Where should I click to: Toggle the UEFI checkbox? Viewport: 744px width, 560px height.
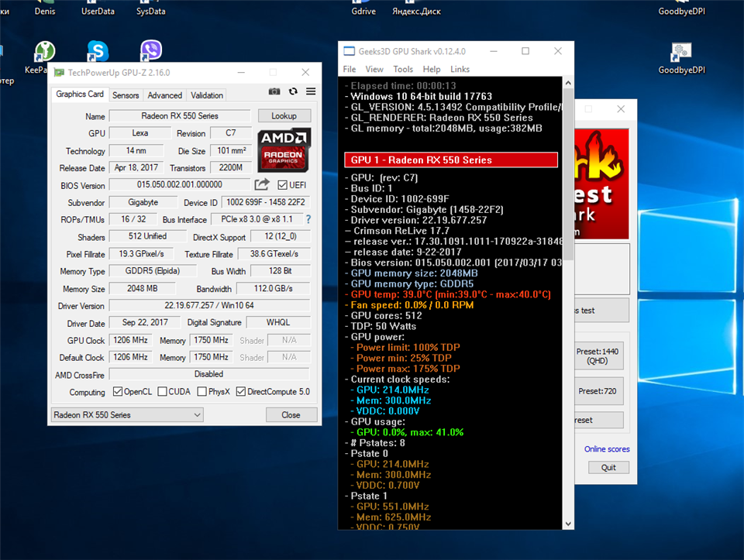(283, 185)
